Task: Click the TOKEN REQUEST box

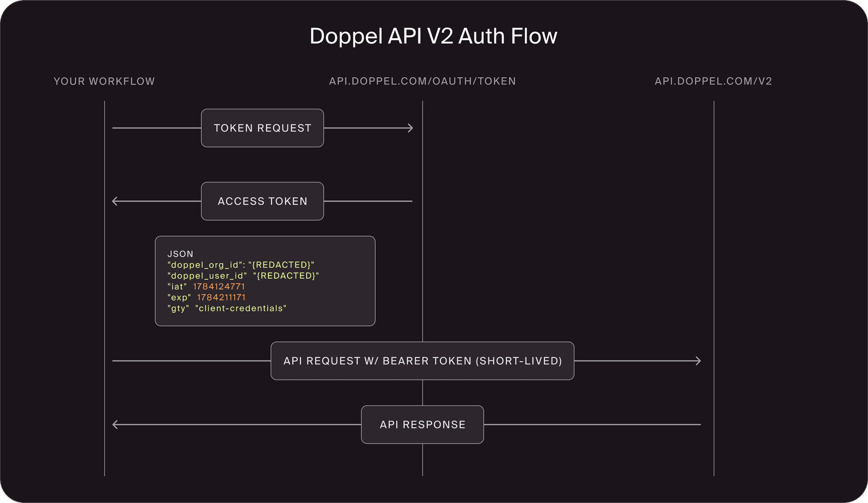Action: point(262,128)
